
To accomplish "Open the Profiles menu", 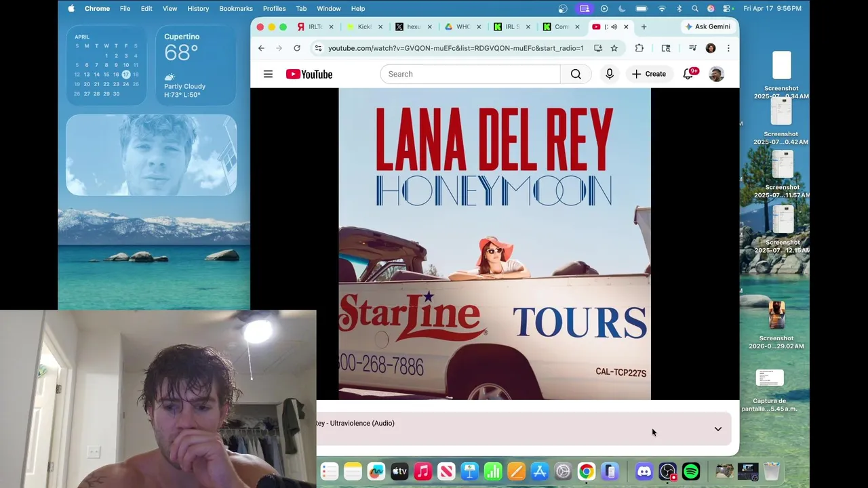I will coord(274,8).
